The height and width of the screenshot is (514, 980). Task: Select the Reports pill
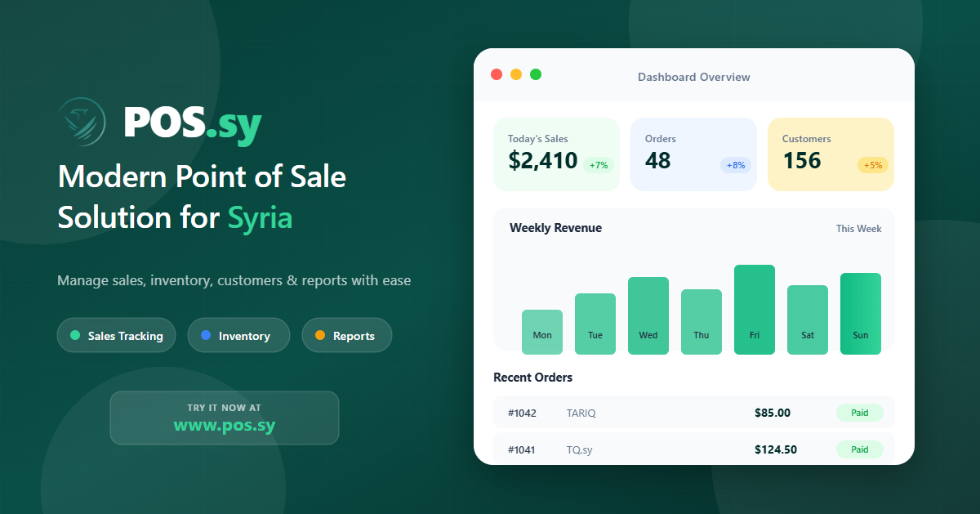click(346, 335)
